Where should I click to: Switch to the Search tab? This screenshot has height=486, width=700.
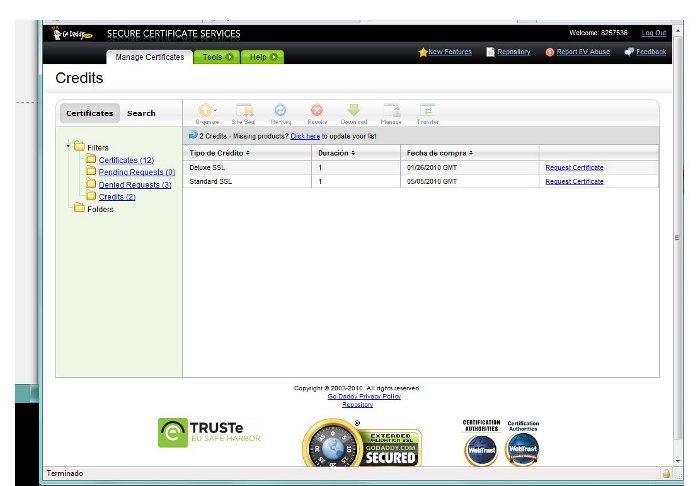pyautogui.click(x=141, y=113)
